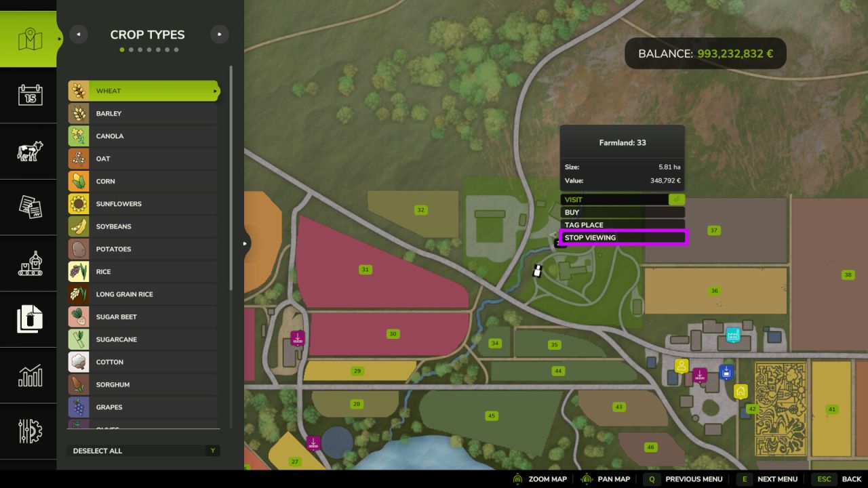This screenshot has width=868, height=488.
Task: Open the settings sliders and gear icon
Action: pyautogui.click(x=30, y=431)
